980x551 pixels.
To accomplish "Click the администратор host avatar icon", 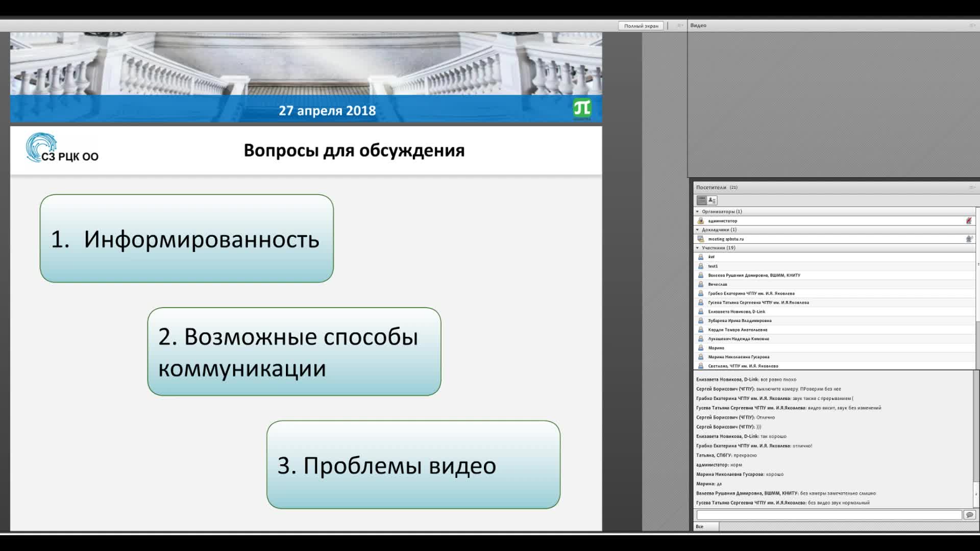I will (x=701, y=221).
